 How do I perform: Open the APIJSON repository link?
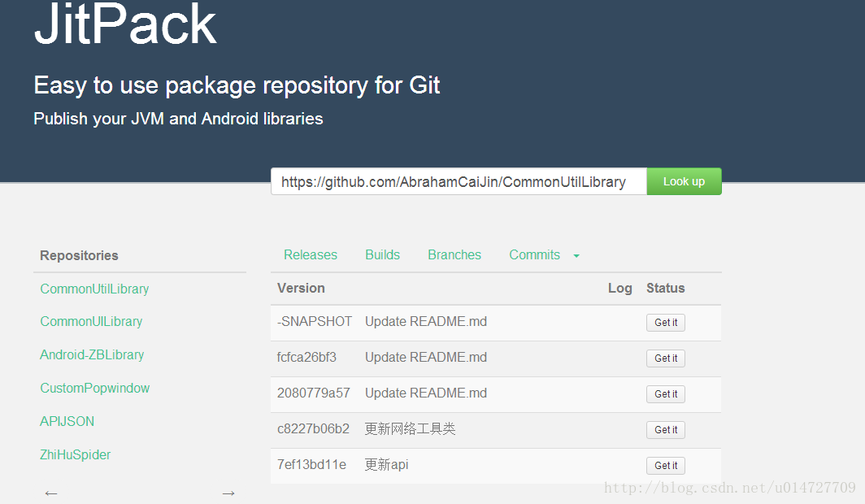[x=67, y=421]
